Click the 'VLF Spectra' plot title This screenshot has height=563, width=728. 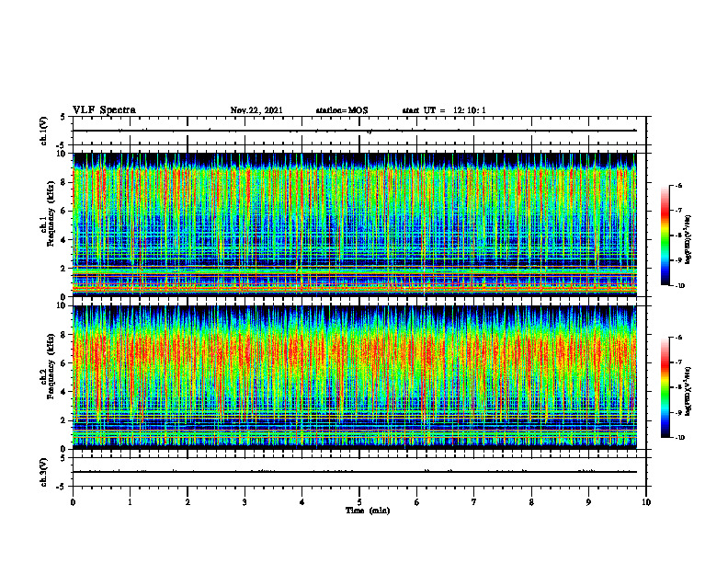pos(104,110)
